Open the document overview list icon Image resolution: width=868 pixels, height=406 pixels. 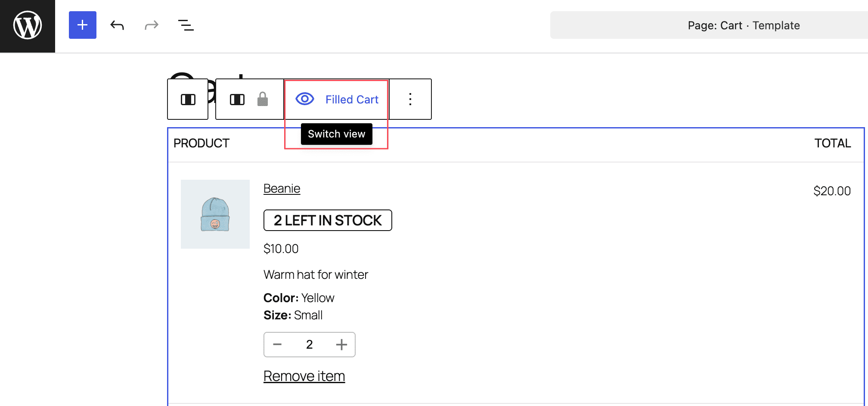pyautogui.click(x=186, y=25)
